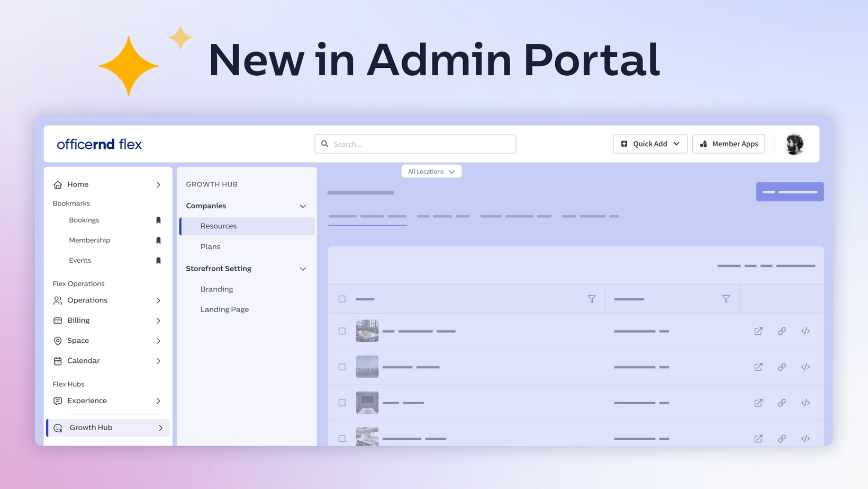Click the search magnifier icon
Screen dimensions: 868x489
click(x=325, y=144)
